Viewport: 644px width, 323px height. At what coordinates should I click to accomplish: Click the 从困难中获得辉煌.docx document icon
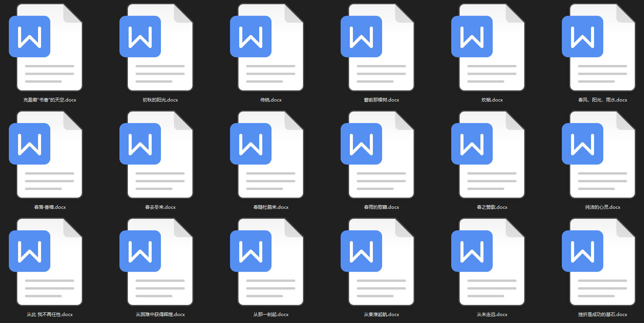(x=156, y=262)
